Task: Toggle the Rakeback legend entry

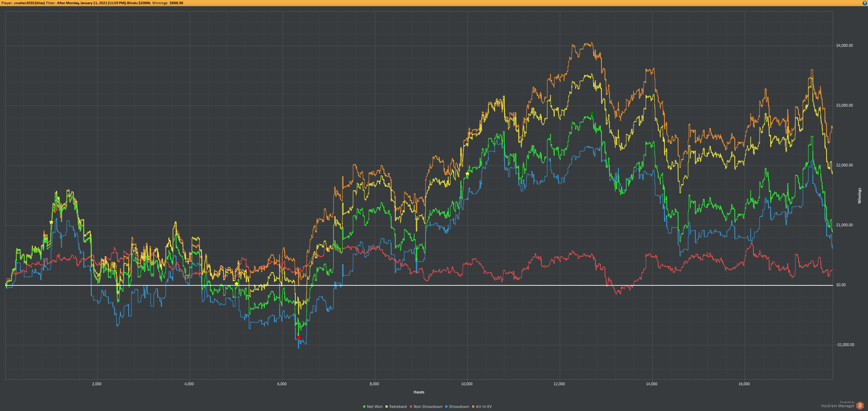Action: [396, 407]
